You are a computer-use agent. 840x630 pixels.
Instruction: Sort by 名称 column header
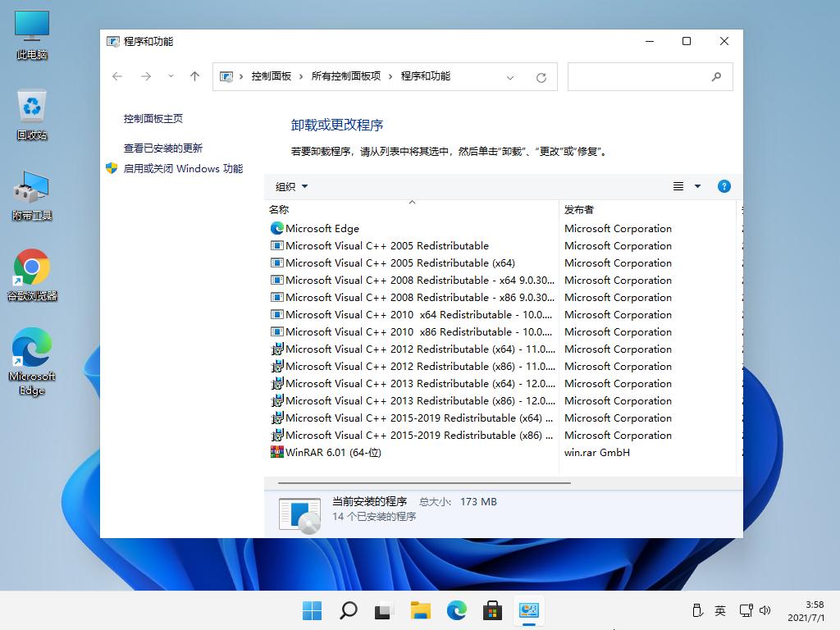(x=412, y=209)
